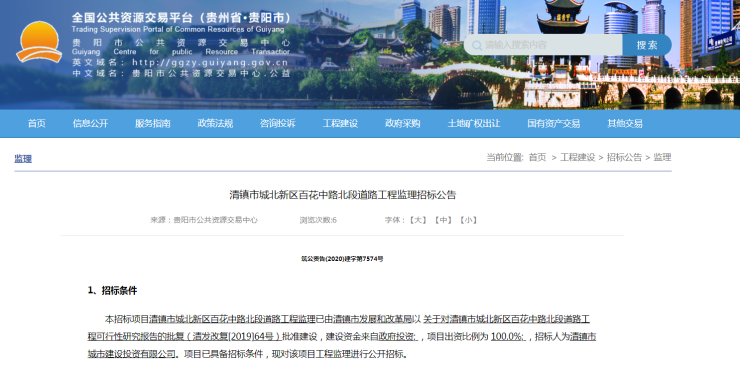
Task: Click 监理 at the breadcrumb end
Action: (x=662, y=158)
